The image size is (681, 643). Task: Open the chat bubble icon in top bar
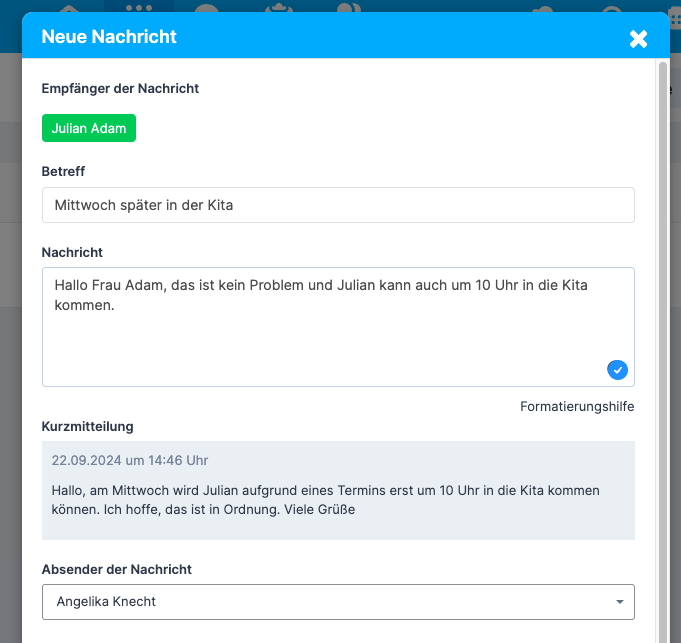pyautogui.click(x=207, y=7)
